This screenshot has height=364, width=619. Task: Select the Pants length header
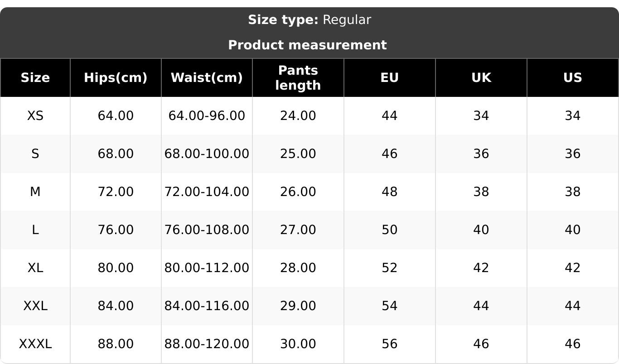(298, 78)
